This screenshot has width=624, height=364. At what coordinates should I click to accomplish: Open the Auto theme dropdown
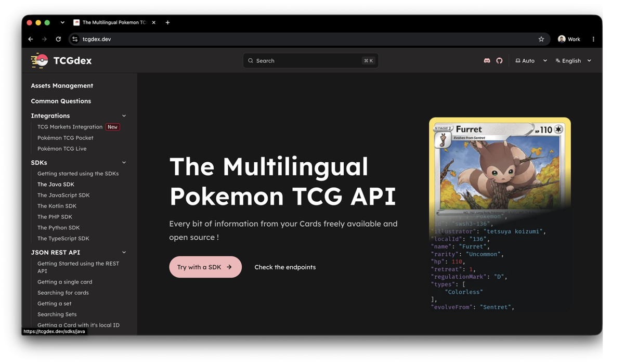(x=531, y=61)
